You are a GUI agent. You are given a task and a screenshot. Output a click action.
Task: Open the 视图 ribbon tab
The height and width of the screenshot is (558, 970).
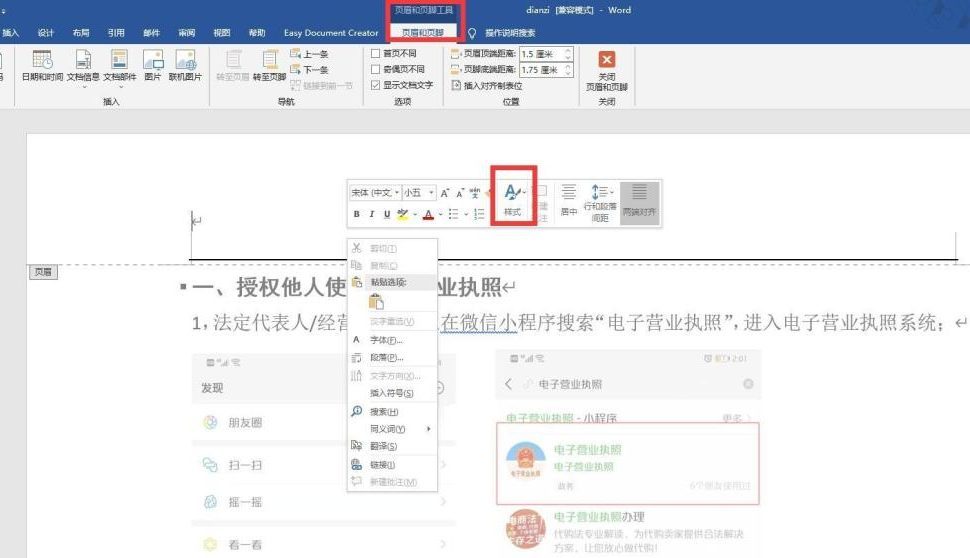[x=221, y=33]
